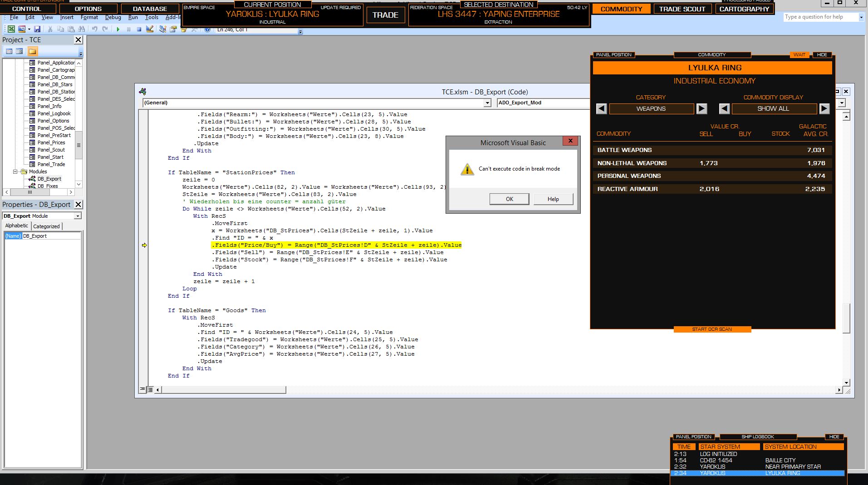Open the View menu
Screen dimensions: 868x485
pos(47,17)
